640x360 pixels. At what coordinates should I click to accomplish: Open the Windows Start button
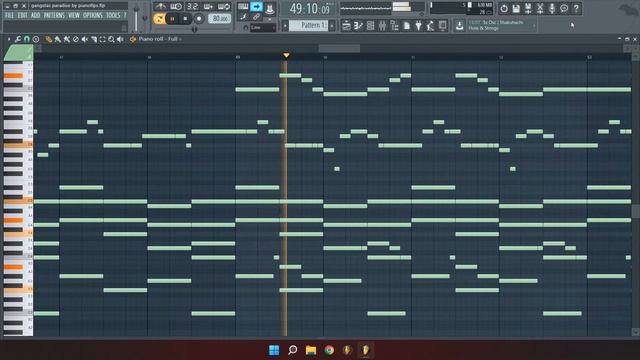click(x=274, y=350)
